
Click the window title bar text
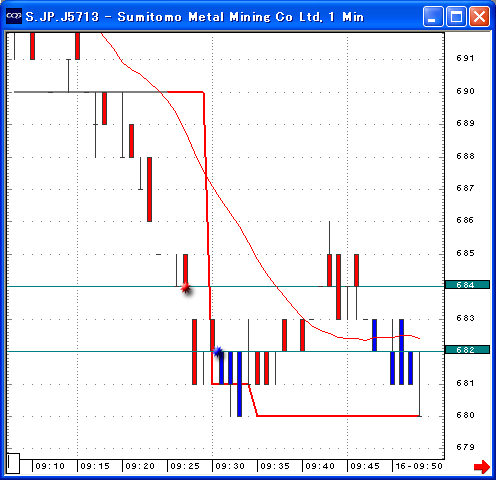195,17
